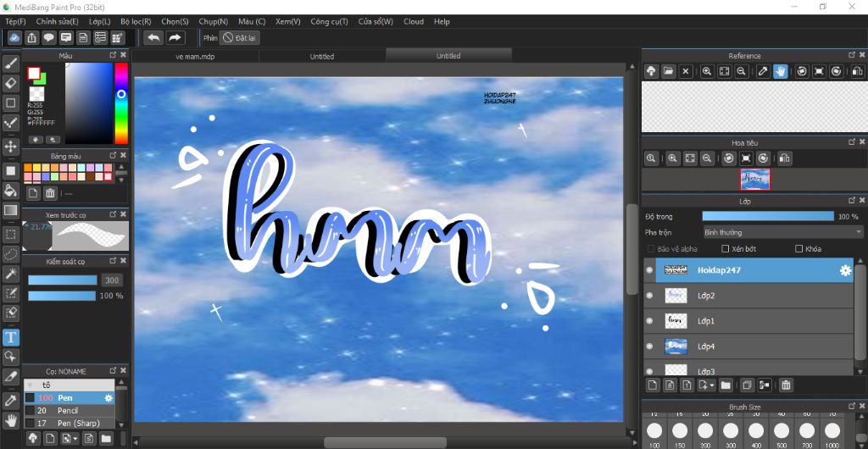
Task: Toggle the Bảo vệ alpha checkbox
Action: click(x=651, y=249)
